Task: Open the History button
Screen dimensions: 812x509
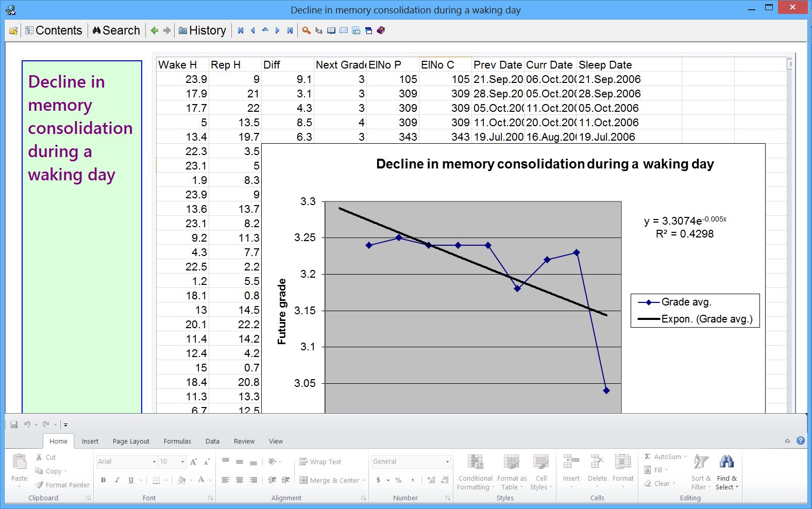Action: click(202, 31)
